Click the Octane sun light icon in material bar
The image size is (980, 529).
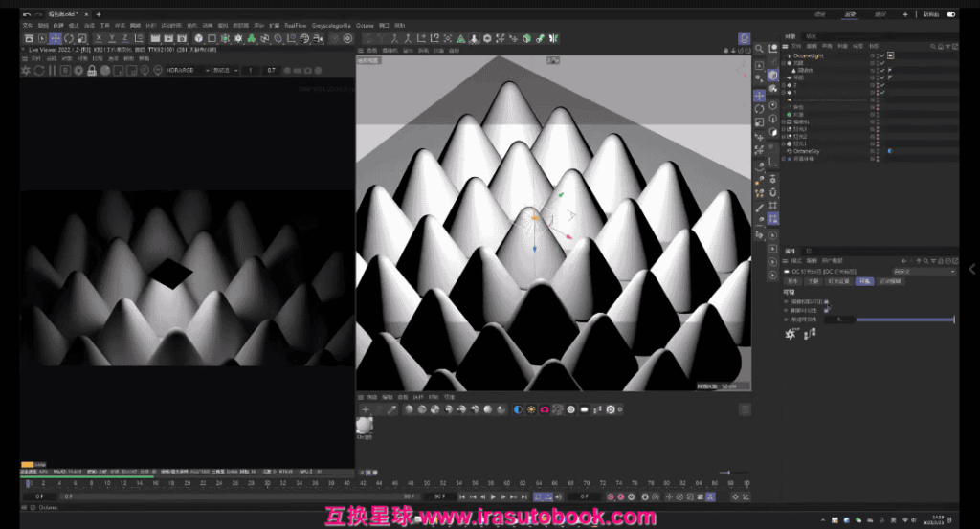click(530, 409)
